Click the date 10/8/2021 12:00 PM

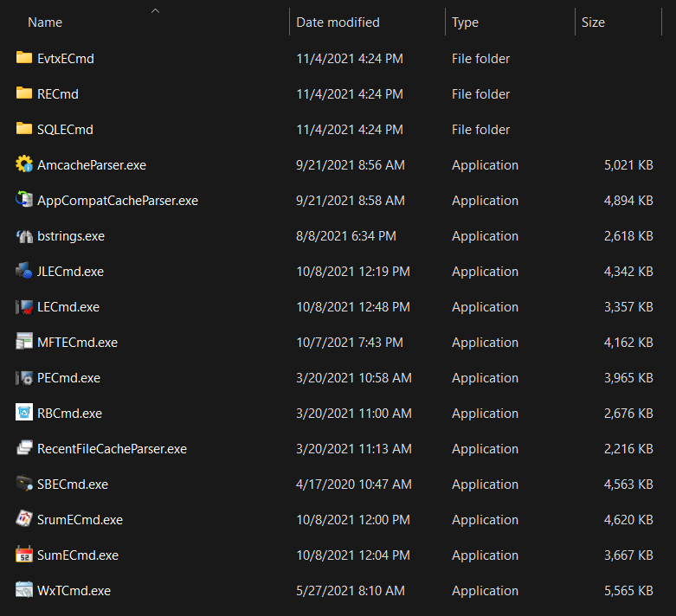pos(353,519)
